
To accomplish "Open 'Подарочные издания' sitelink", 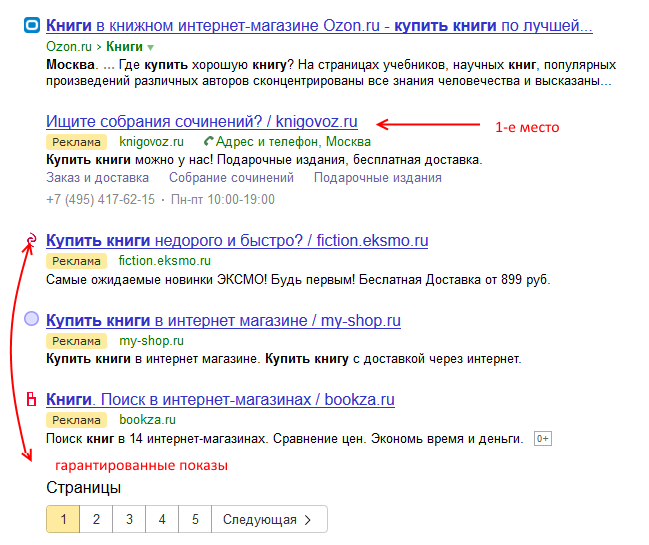I will coord(377,178).
